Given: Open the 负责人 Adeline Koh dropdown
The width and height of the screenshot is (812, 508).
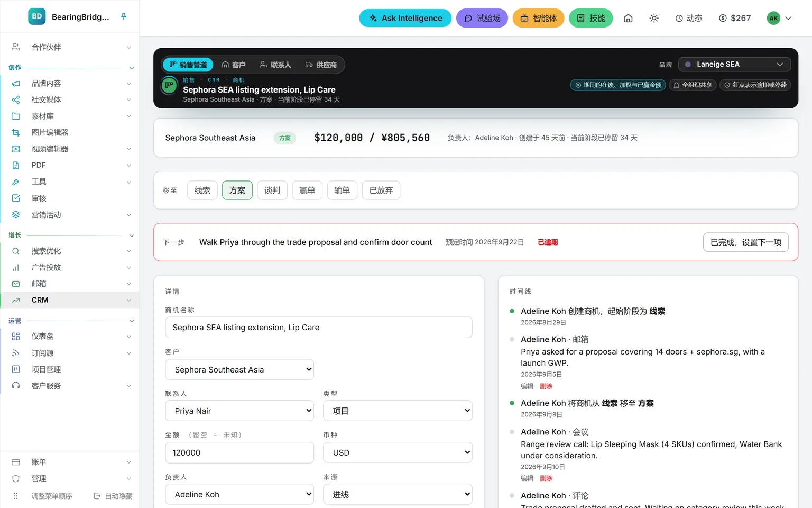Looking at the screenshot, I should [x=239, y=494].
